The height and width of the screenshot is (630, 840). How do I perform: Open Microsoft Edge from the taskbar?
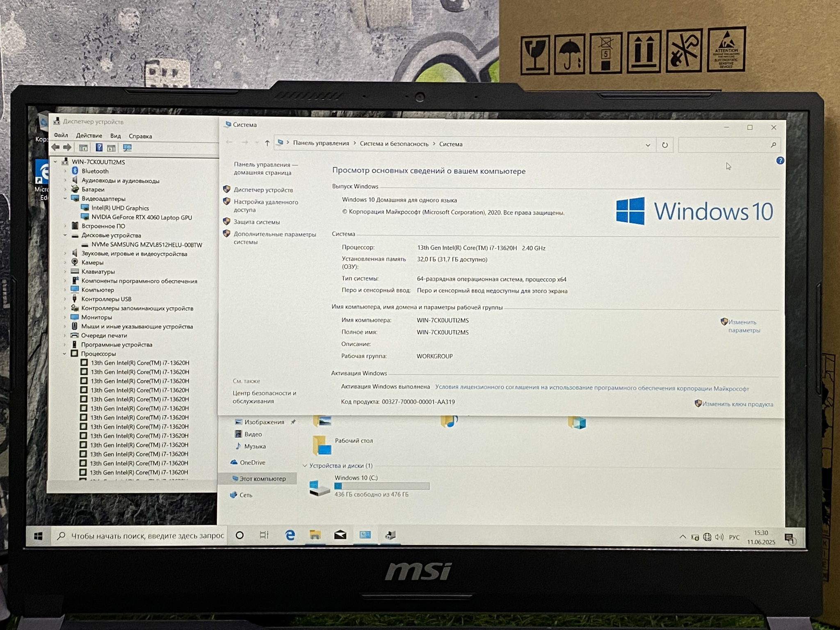[290, 535]
